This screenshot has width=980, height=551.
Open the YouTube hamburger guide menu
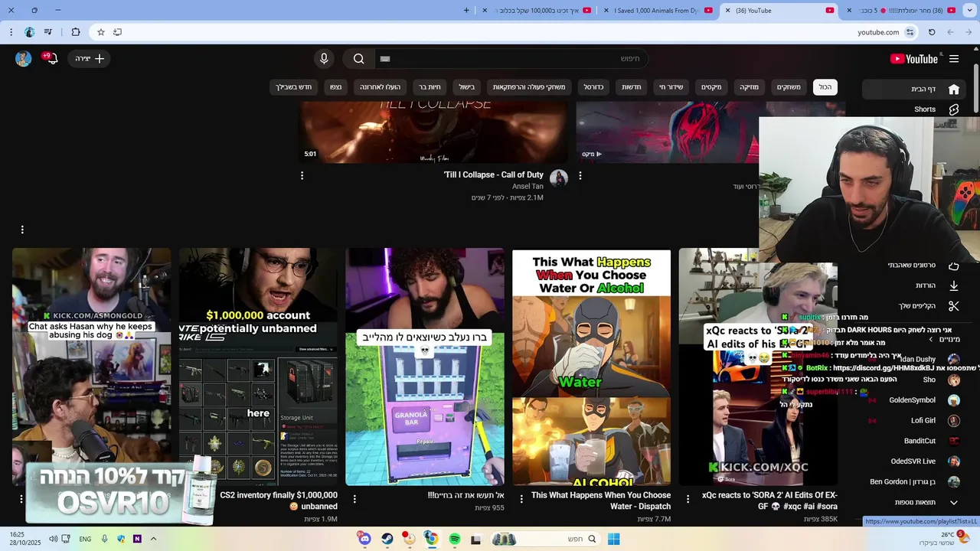point(954,59)
